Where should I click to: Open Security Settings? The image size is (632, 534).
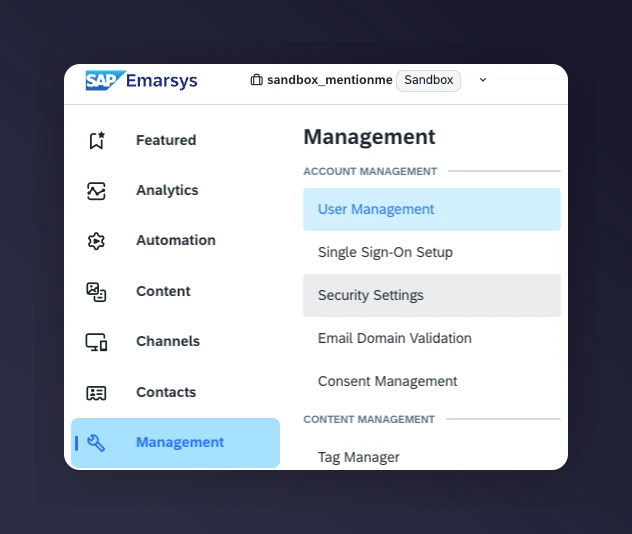pyautogui.click(x=432, y=295)
